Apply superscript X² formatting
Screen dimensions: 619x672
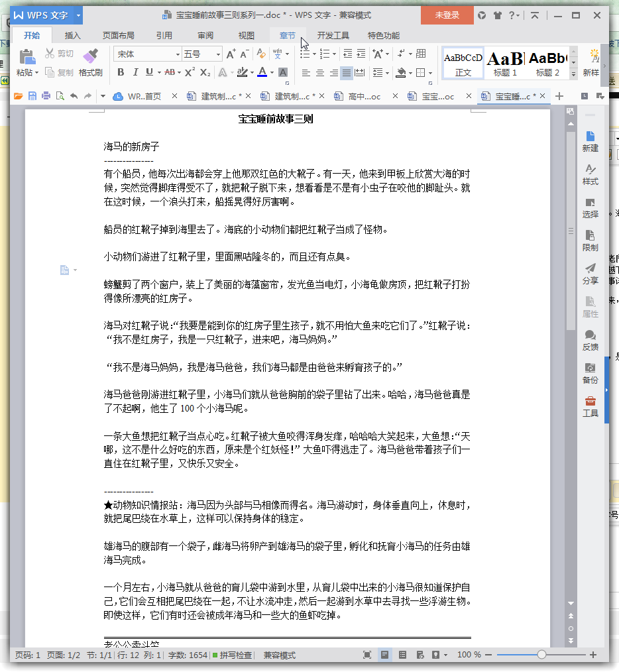pyautogui.click(x=190, y=72)
